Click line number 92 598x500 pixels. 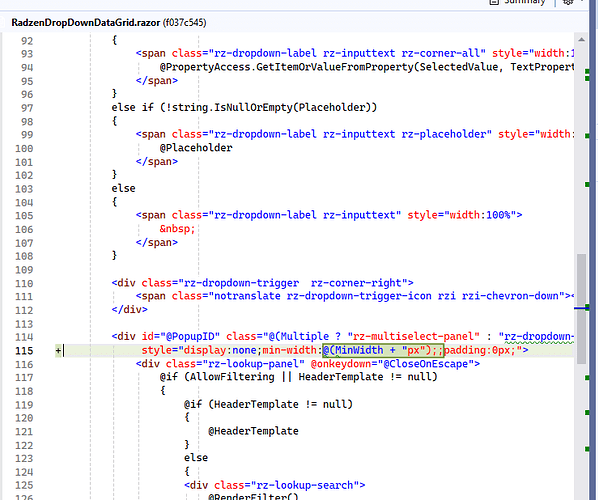(27, 41)
